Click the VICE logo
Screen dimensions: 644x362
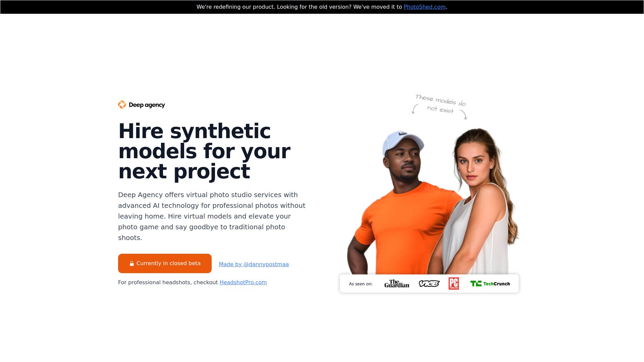pos(429,283)
